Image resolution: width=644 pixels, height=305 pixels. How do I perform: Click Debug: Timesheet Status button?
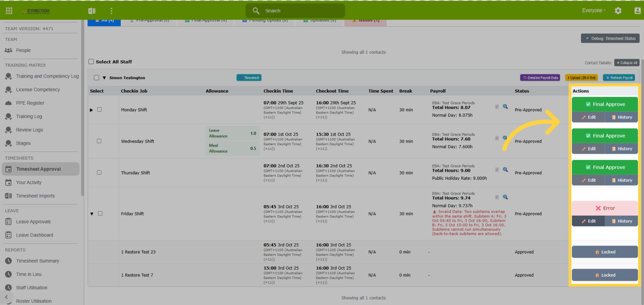coord(610,38)
